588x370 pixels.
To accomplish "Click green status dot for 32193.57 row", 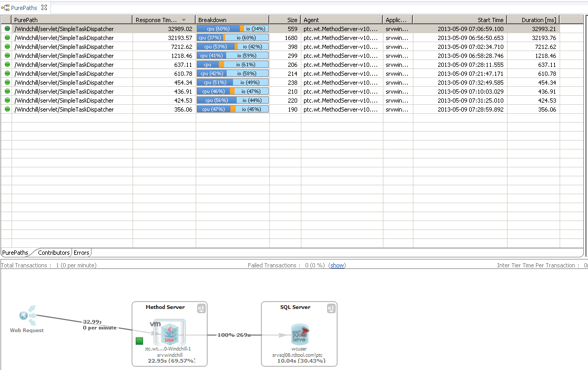I will (7, 37).
